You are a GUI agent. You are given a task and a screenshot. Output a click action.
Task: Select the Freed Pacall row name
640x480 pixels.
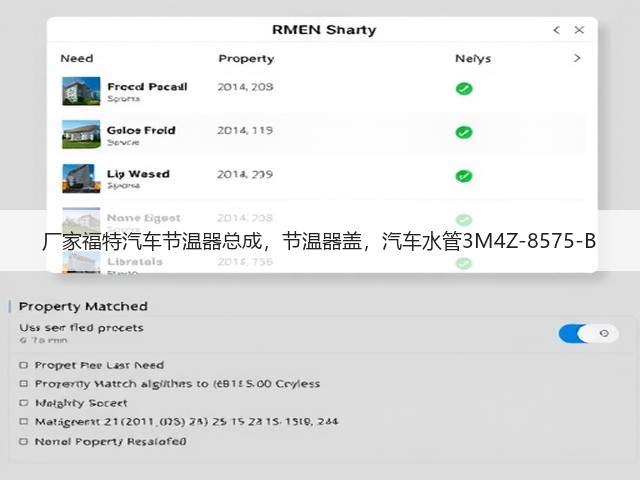click(147, 87)
